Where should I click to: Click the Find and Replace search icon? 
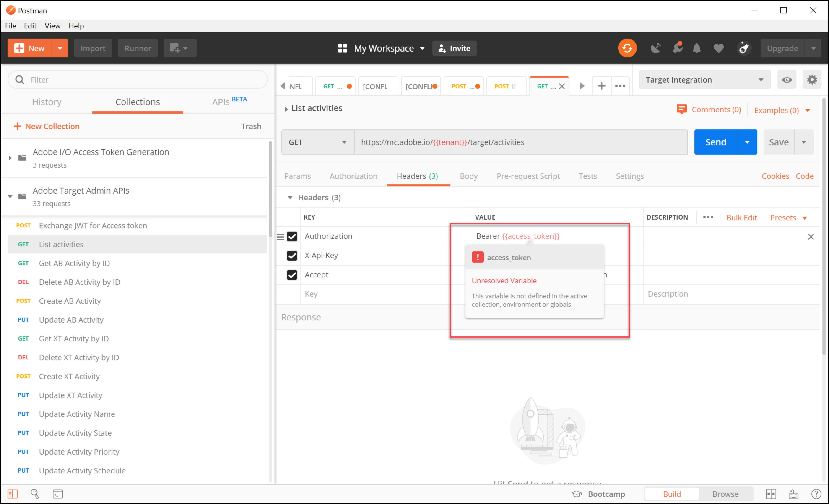(35, 494)
